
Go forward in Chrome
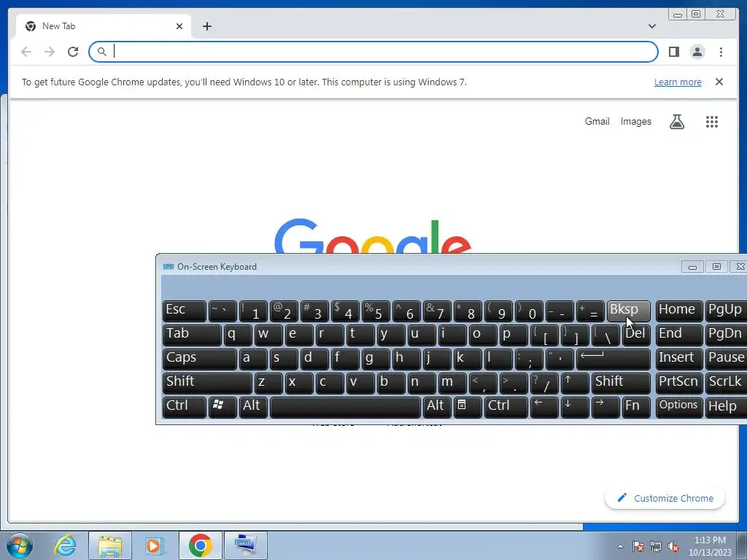pos(50,52)
